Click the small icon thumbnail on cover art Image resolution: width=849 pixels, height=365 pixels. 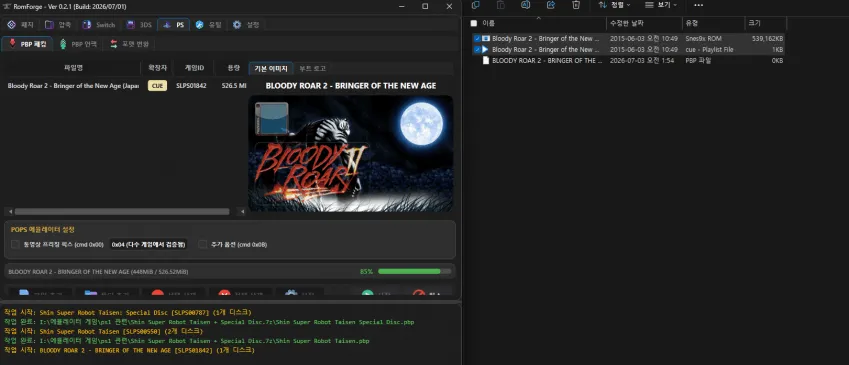[x=272, y=118]
